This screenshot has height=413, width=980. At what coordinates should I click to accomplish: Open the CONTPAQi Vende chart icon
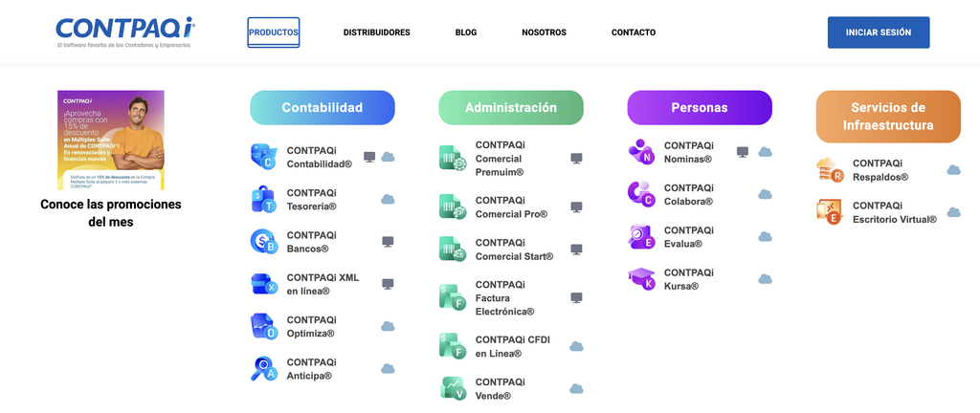click(x=453, y=388)
